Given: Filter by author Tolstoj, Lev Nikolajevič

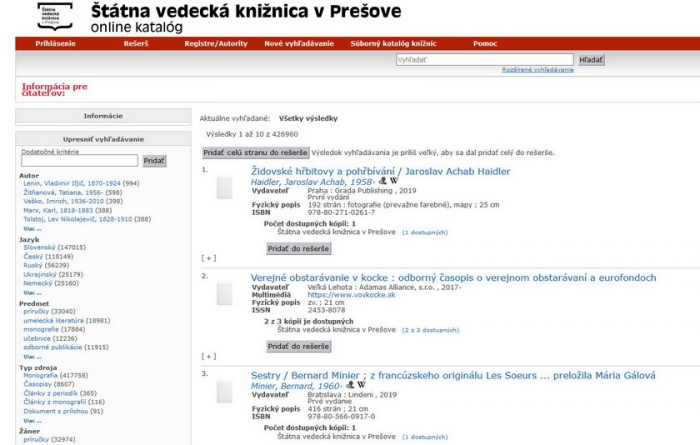Looking at the screenshot, I should (x=78, y=219).
